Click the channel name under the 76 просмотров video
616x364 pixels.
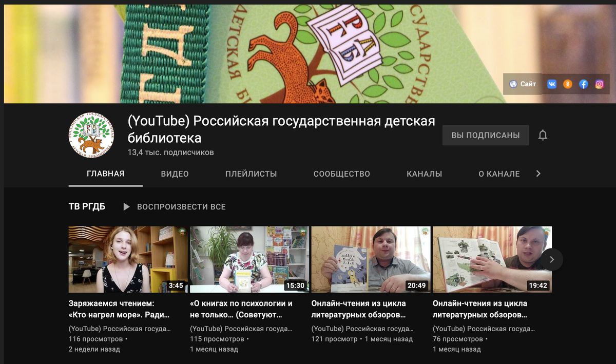pos(484,329)
